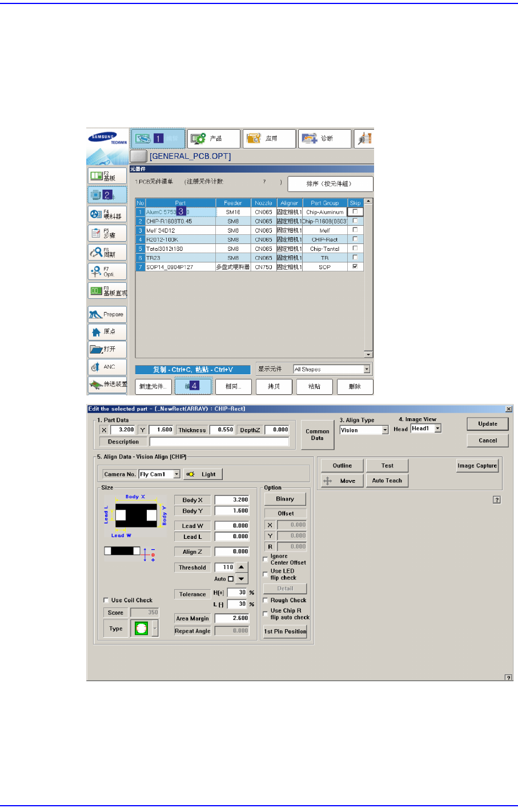The height and width of the screenshot is (812, 518).
Task: Click the gray square button beside GENERAL_PCB.OPT
Action: coord(138,156)
